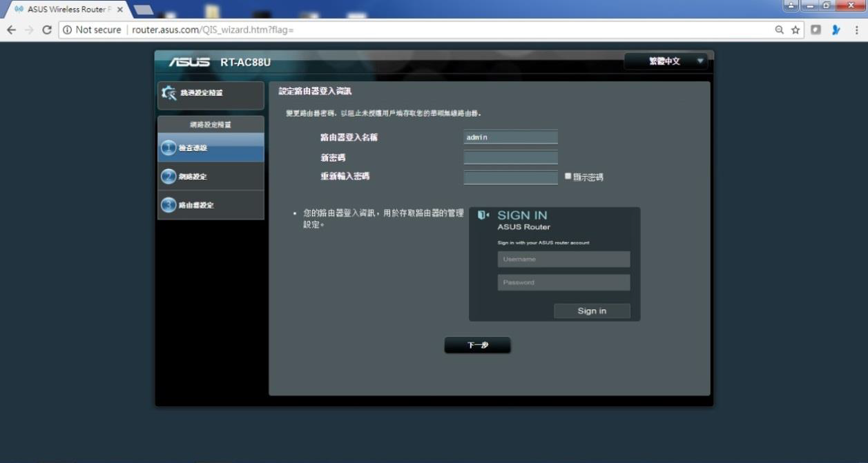
Task: Bookmark this page with the star icon
Action: pos(795,30)
